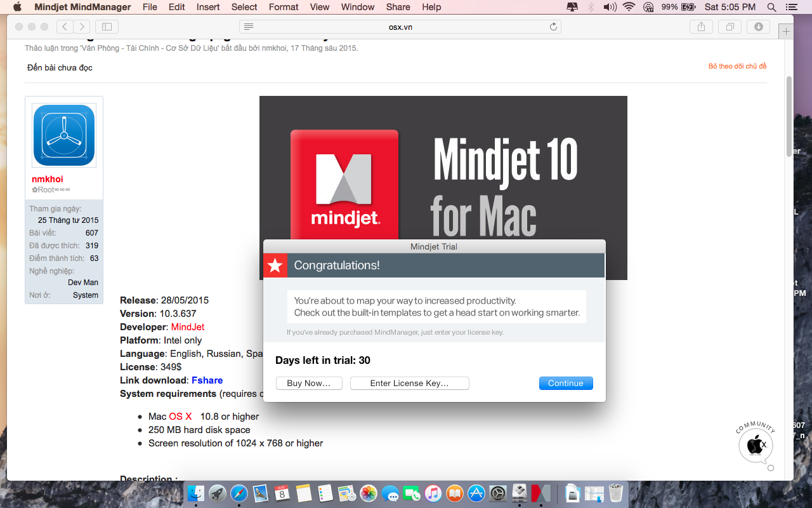The height and width of the screenshot is (508, 812).
Task: Launch App Store from the Dock
Action: coord(476,493)
